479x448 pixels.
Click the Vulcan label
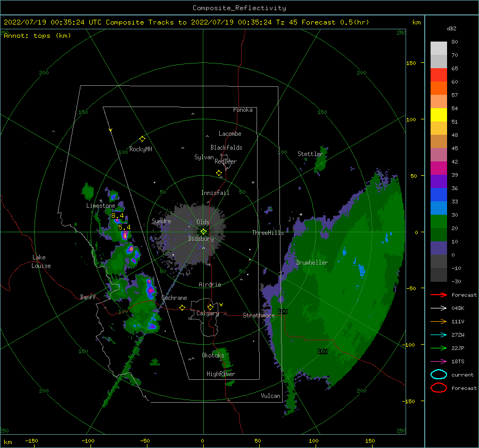(271, 396)
